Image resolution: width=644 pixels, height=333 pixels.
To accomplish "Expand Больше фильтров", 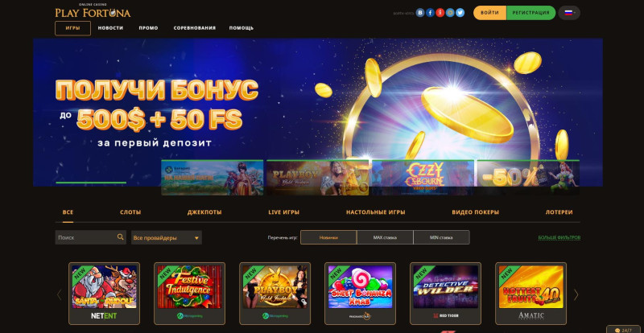I will 559,238.
